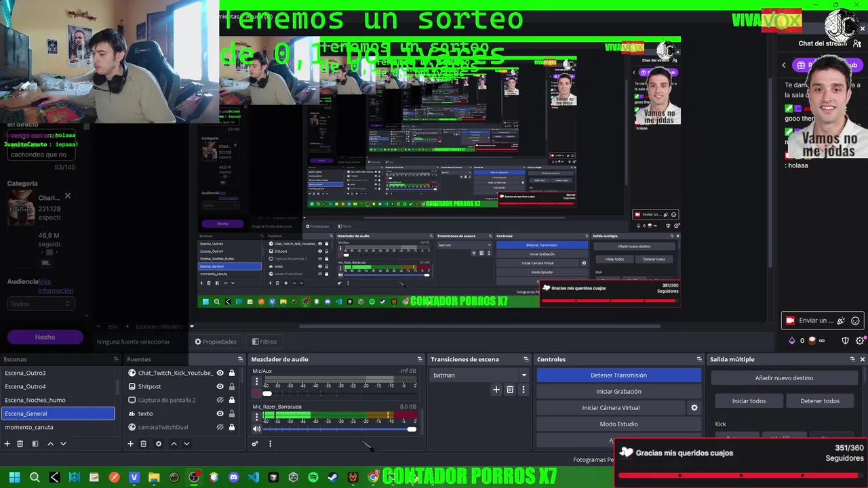Image resolution: width=868 pixels, height=488 pixels.
Task: Click Iniciar Grabación button
Action: [618, 391]
